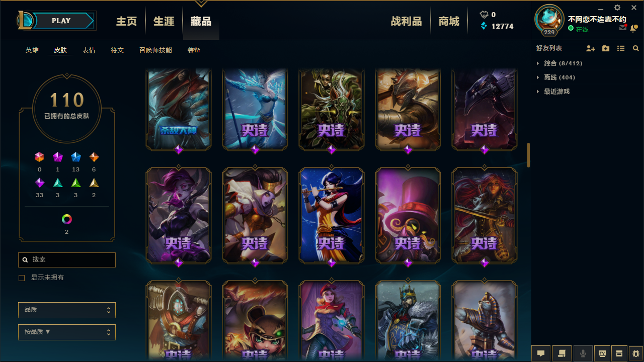Open the 战利品 tab
This screenshot has height=362, width=644.
click(406, 21)
